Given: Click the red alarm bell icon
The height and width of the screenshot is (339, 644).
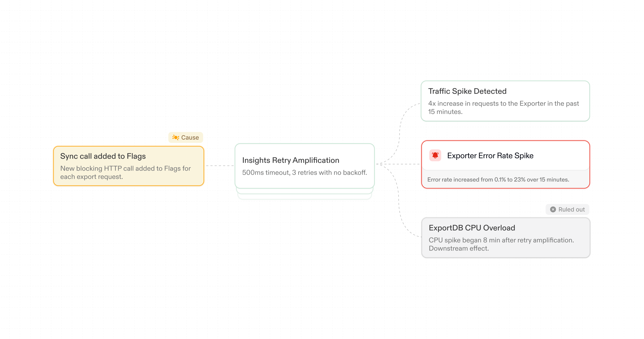Looking at the screenshot, I should coord(435,155).
